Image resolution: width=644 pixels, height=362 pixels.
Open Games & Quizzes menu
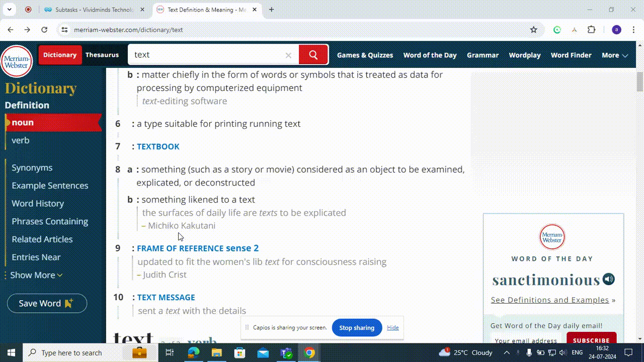point(365,55)
